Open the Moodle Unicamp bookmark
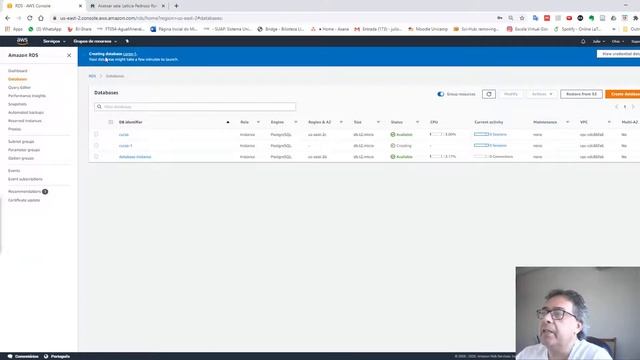The height and width of the screenshot is (360, 640). tap(428, 29)
